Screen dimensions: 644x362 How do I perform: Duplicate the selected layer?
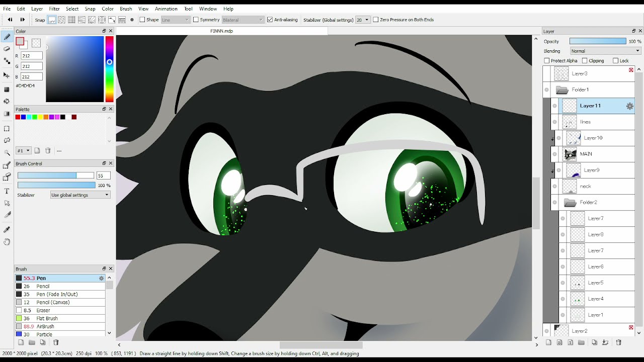pyautogui.click(x=595, y=342)
